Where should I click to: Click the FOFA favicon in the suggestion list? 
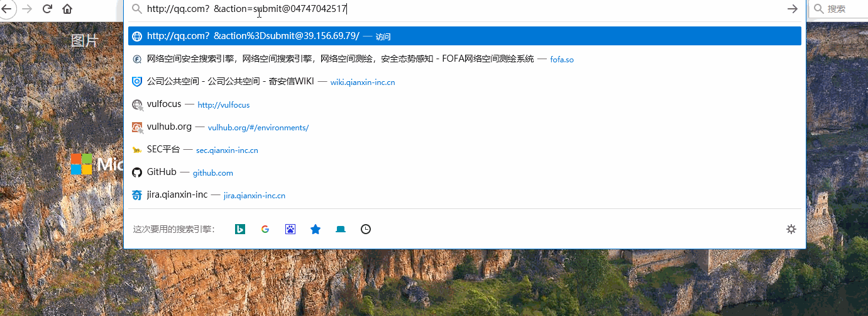coord(137,59)
